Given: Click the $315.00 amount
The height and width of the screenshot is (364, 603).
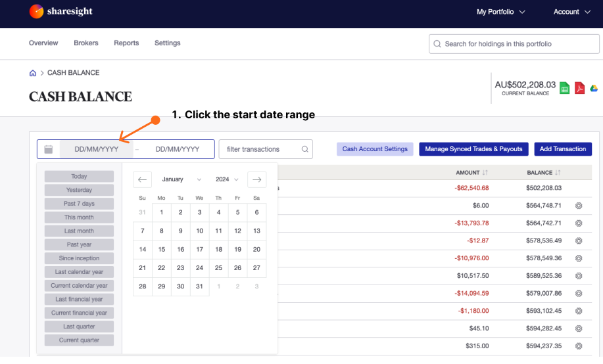Looking at the screenshot, I should point(477,346).
